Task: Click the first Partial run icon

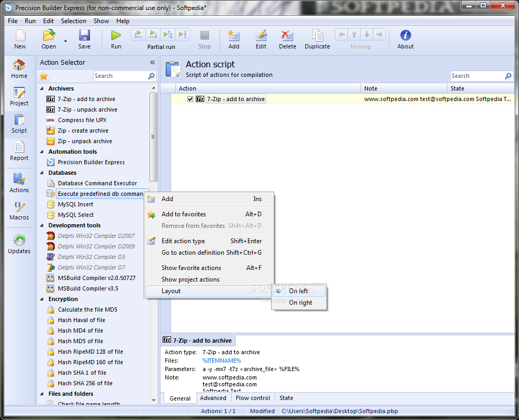Action: click(138, 34)
